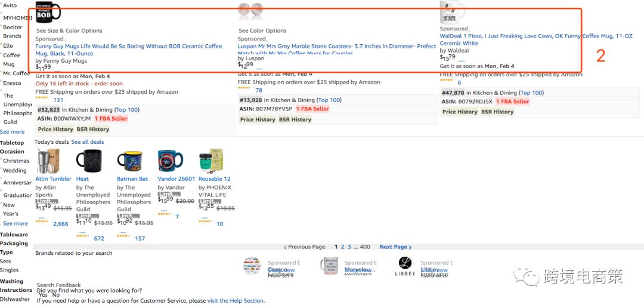This screenshot has height=305, width=644.
Task: Go to results page 2
Action: click(x=342, y=247)
